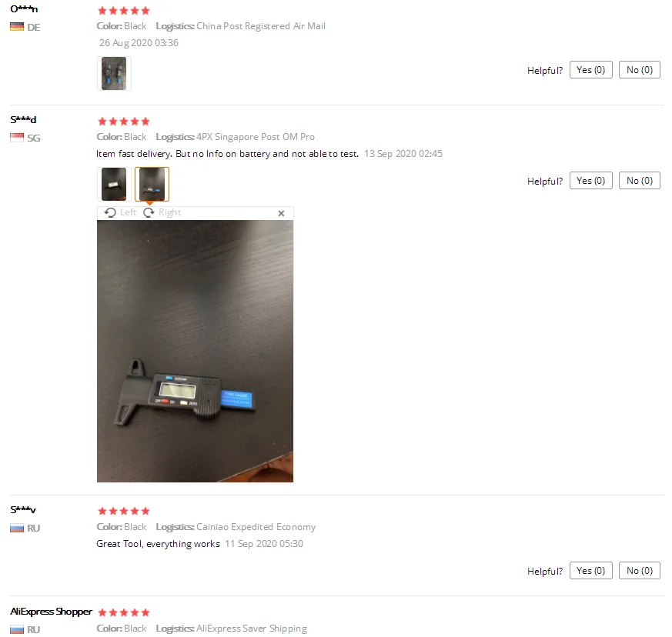672x637 pixels.
Task: Click the Russian flag beside S***v
Action: (17, 528)
